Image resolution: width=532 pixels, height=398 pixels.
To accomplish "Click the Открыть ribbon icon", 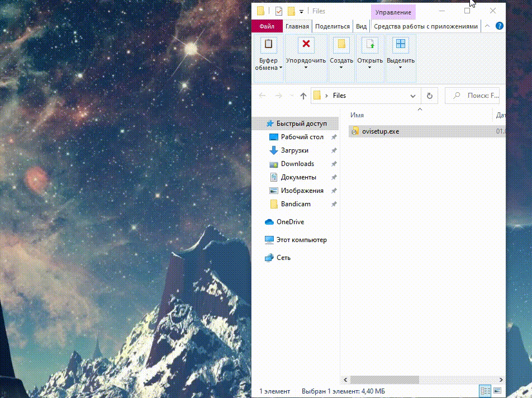I will coord(370,45).
